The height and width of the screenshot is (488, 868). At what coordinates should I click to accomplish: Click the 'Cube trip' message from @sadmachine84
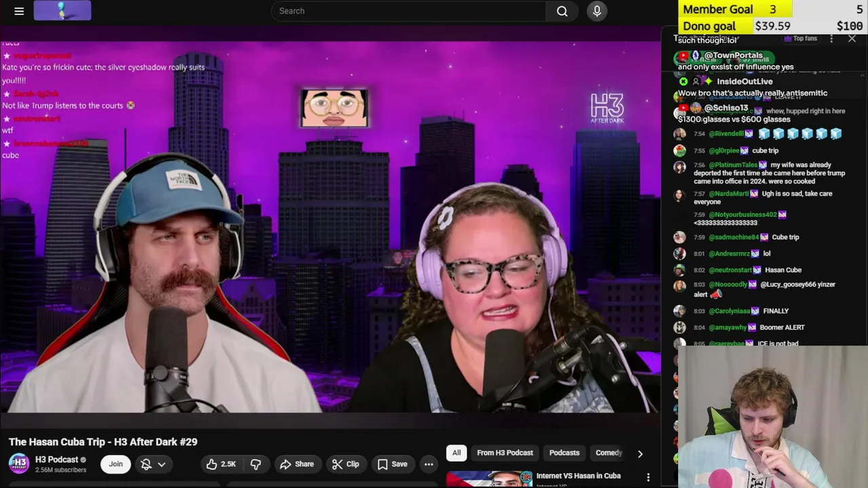(x=785, y=237)
